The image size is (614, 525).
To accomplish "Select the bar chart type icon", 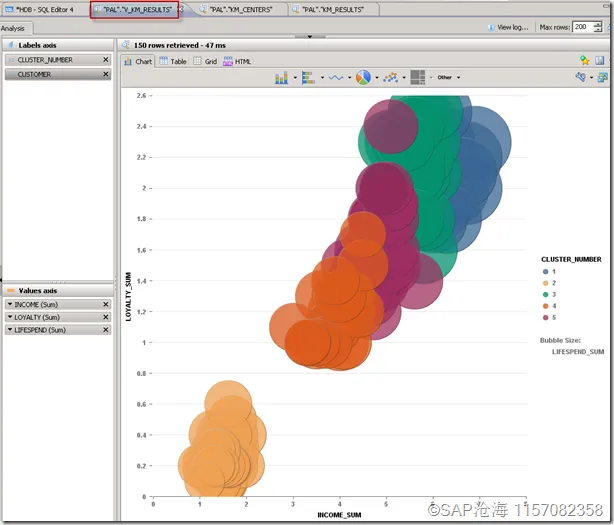I will 281,77.
